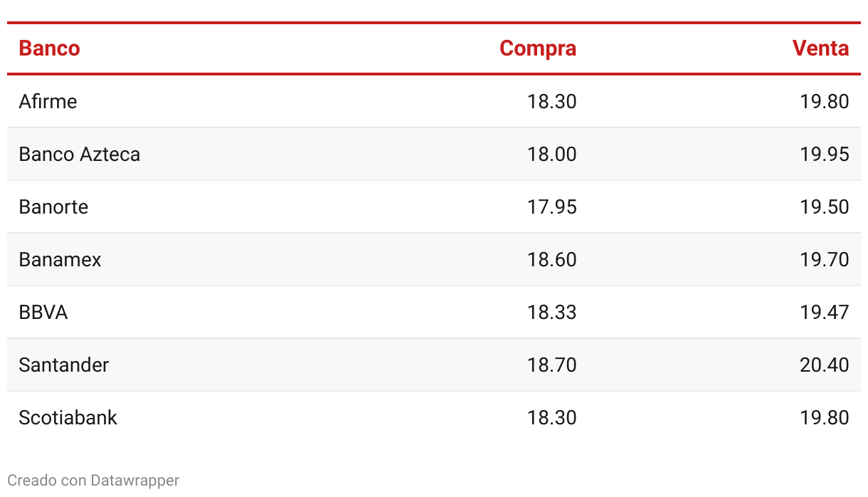This screenshot has height=497, width=868.
Task: Select BBVA's Compra value 18.33
Action: 552,312
